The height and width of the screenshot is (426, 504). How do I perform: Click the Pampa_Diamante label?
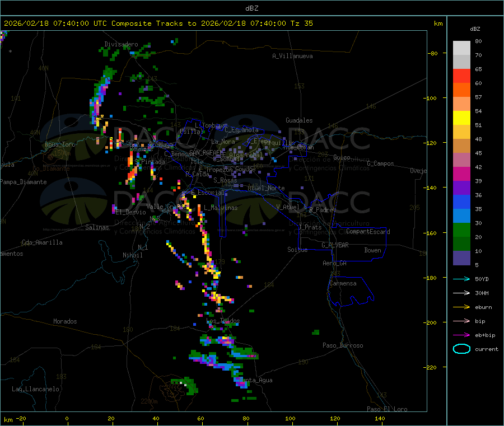click(x=23, y=182)
